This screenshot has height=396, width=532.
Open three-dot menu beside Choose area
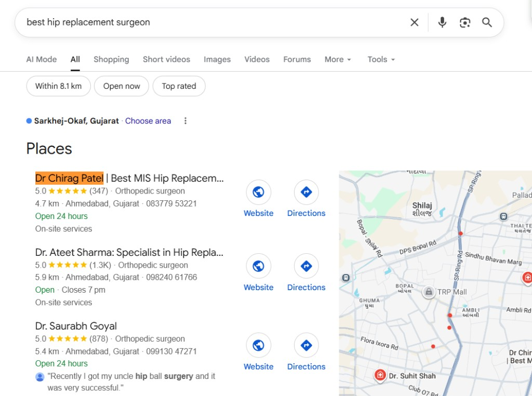click(185, 121)
